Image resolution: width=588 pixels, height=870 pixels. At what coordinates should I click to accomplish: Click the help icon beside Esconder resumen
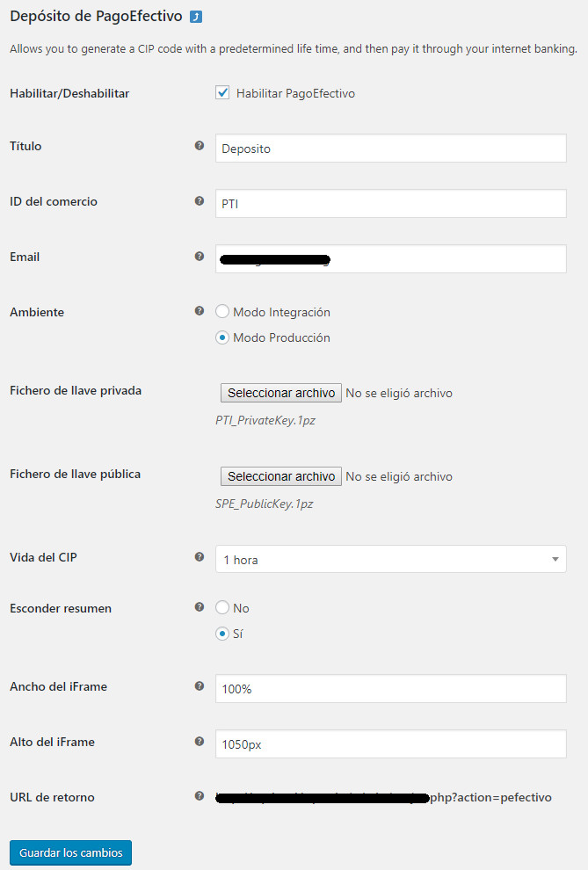click(x=200, y=607)
